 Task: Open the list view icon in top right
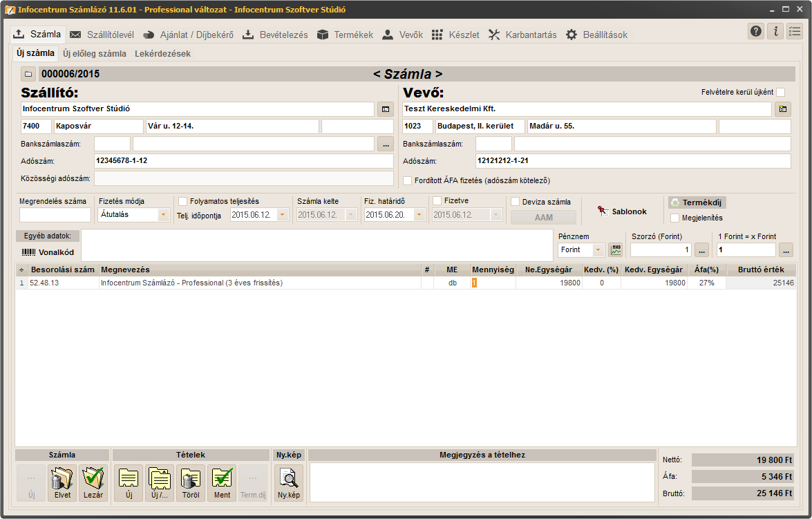tap(795, 32)
